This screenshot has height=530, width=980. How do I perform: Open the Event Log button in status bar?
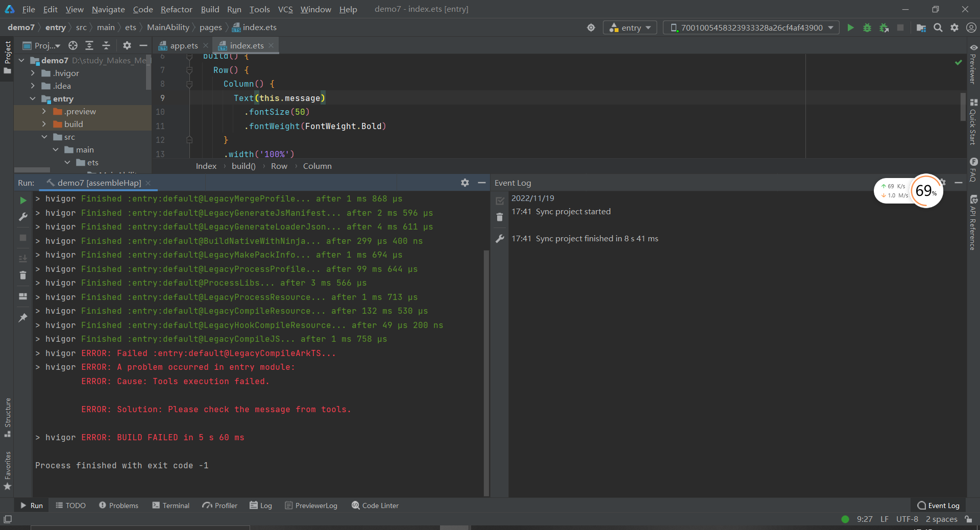938,506
